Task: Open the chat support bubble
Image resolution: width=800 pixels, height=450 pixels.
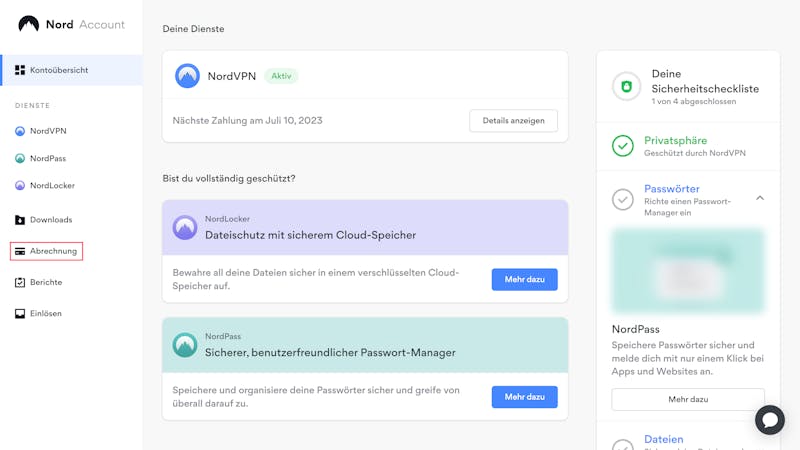Action: tap(770, 420)
